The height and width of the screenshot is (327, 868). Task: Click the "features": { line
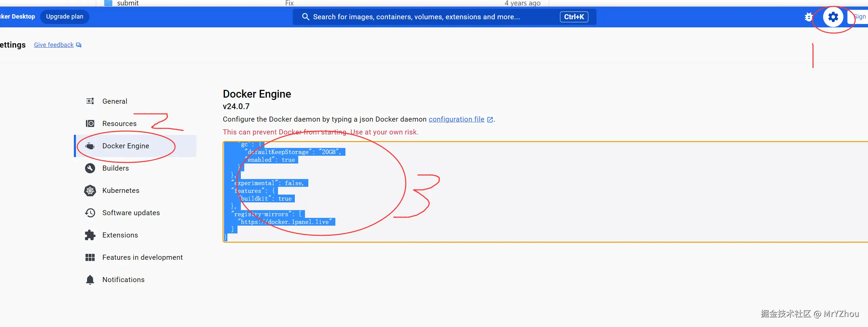(253, 191)
